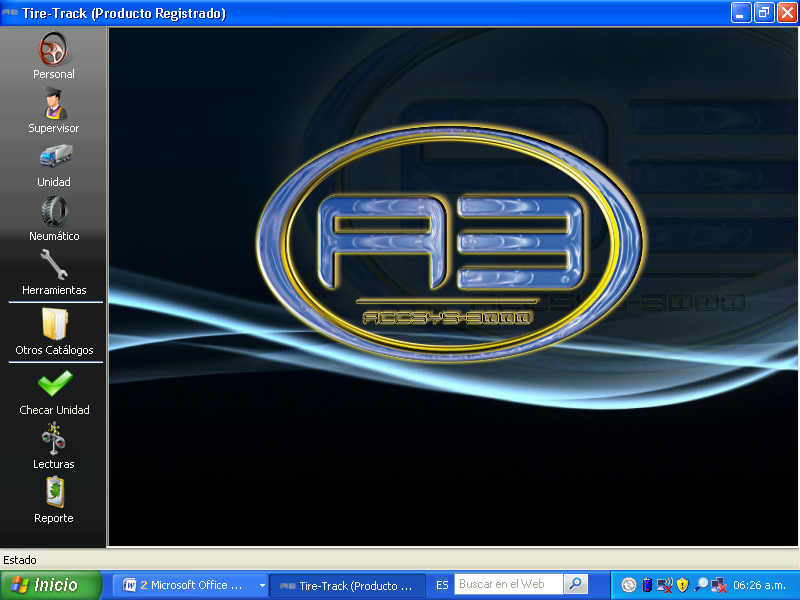Click the Checar Unidad green checkmark
Screen dimensions: 800x600
54,384
